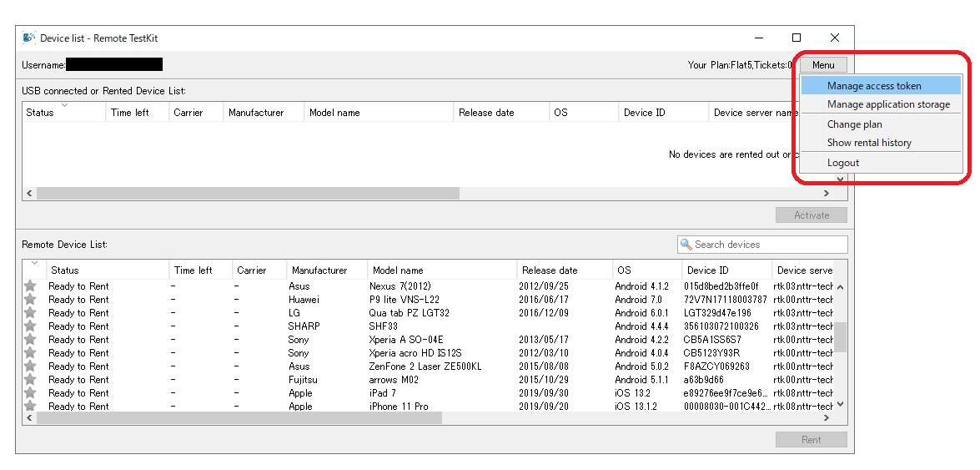Sort rented list by OS header
Image resolution: width=980 pixels, height=470 pixels.
tap(584, 113)
